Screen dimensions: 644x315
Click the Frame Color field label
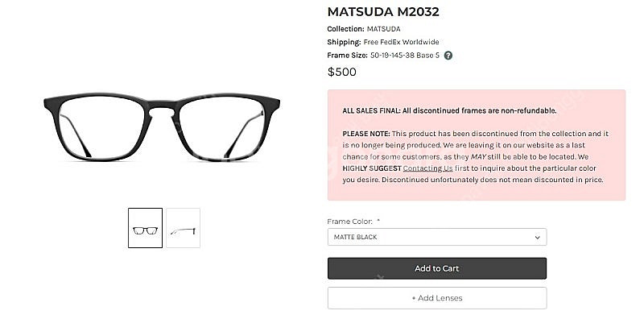click(350, 222)
